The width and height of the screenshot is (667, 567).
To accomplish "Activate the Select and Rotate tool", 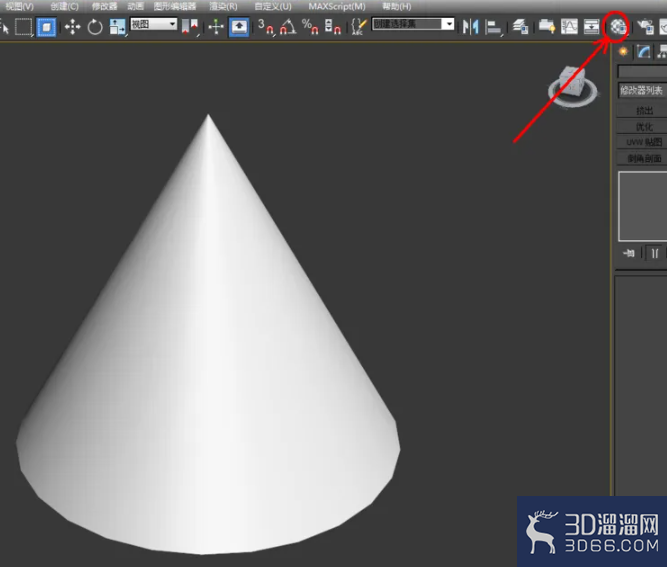I will (x=95, y=27).
